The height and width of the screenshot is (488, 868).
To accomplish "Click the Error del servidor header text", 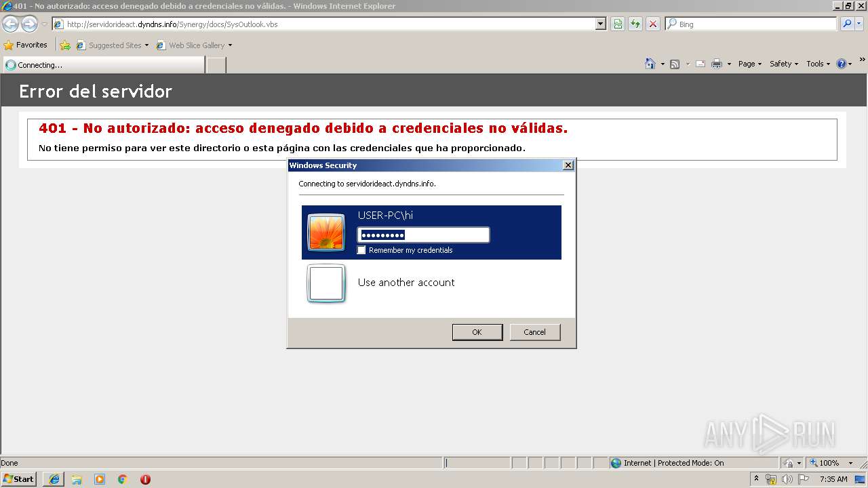I will tap(96, 91).
